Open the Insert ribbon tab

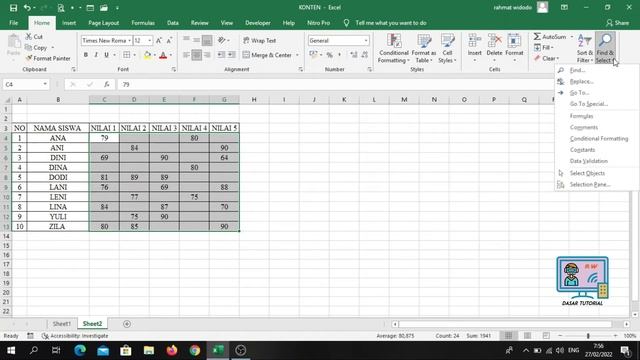69,23
